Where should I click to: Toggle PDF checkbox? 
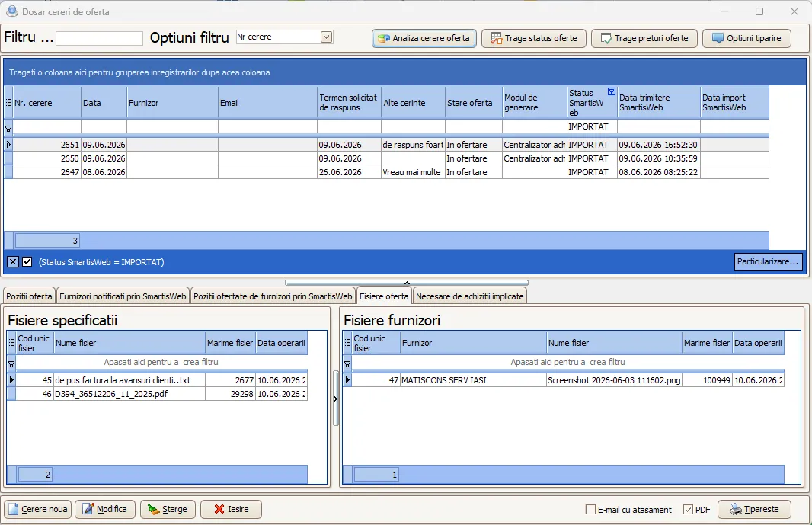pos(688,510)
